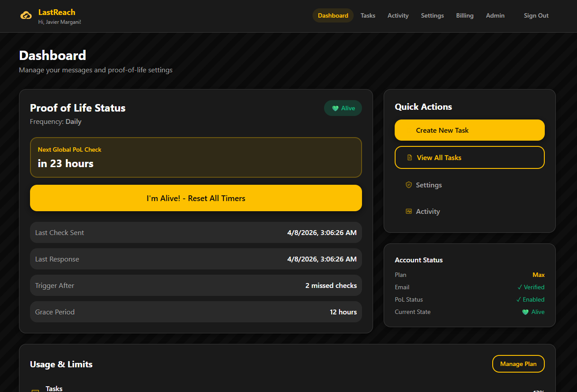Open the Admin section
The height and width of the screenshot is (392, 577).
495,15
